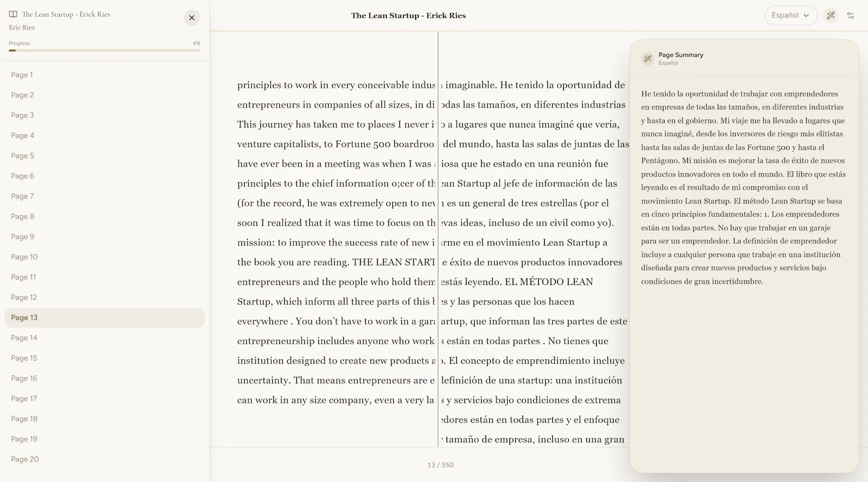
Task: Go to Page 7
Action: [x=105, y=196]
